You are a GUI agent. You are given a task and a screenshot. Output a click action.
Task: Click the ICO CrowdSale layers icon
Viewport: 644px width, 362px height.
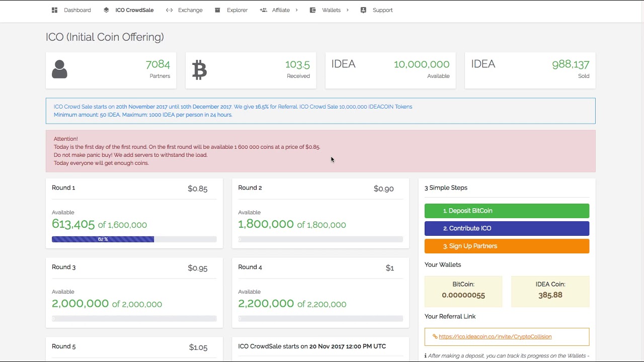106,10
